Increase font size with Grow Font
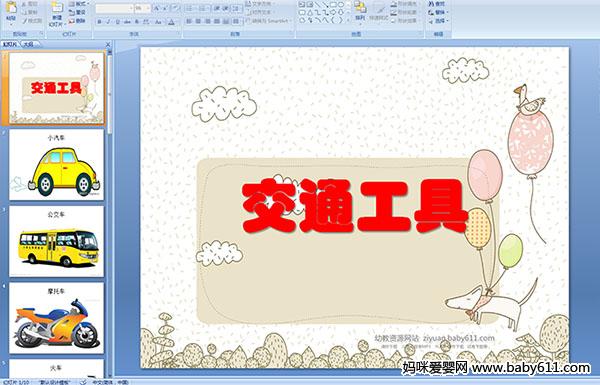The width and height of the screenshot is (600, 385). pos(157,8)
